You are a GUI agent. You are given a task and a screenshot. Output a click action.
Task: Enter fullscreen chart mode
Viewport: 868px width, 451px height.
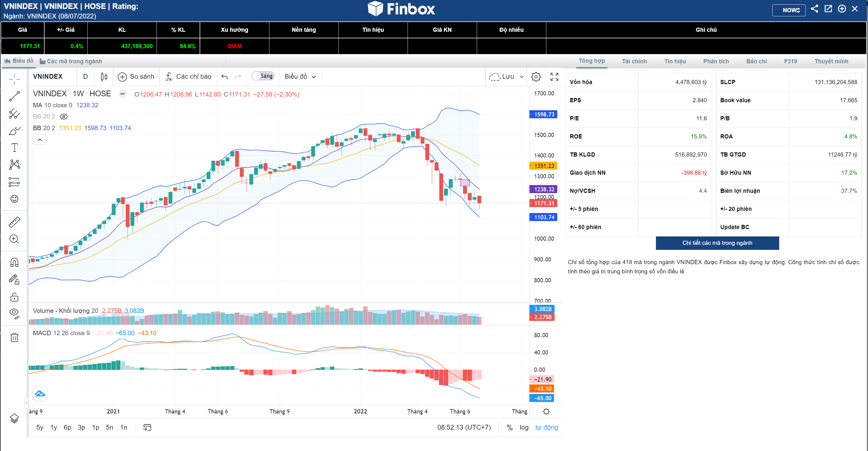click(554, 77)
